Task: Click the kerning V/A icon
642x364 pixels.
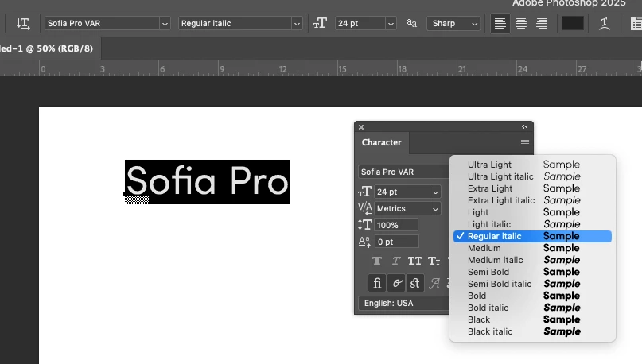Action: (x=365, y=208)
